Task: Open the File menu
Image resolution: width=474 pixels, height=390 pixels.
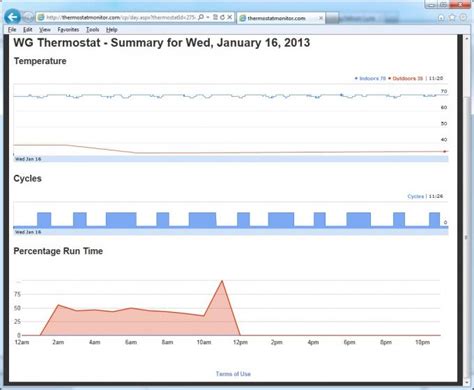Action: point(12,30)
